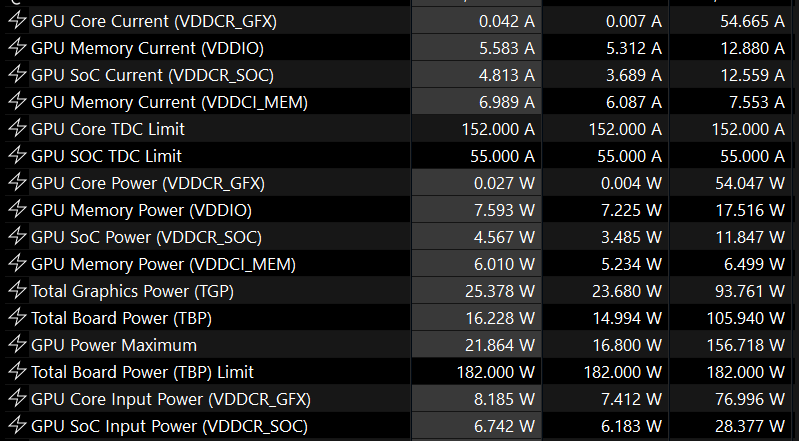The image size is (799, 441).
Task: Click the 156.718 W GPU Power Maximum value
Action: (743, 345)
